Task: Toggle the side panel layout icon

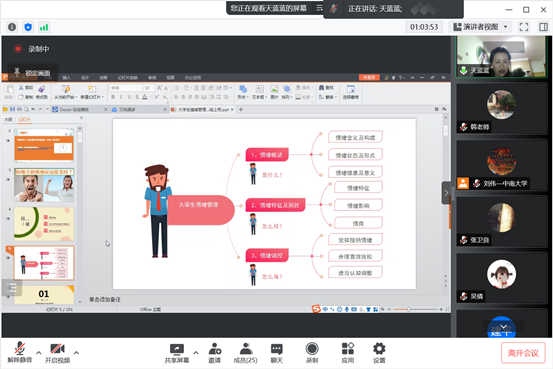Action: pos(543,27)
